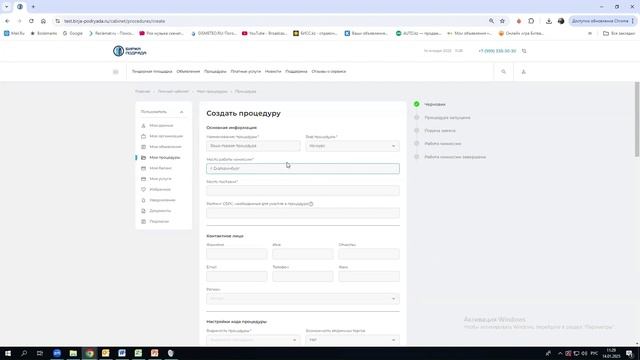
Task: Open the Регион dropdown
Action: (303, 298)
